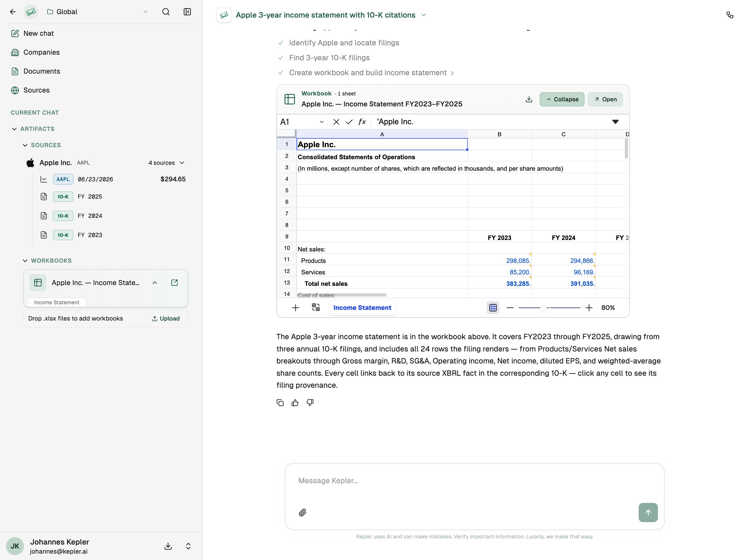747x560 pixels.
Task: Select Income Statement sheet tab
Action: pos(362,308)
